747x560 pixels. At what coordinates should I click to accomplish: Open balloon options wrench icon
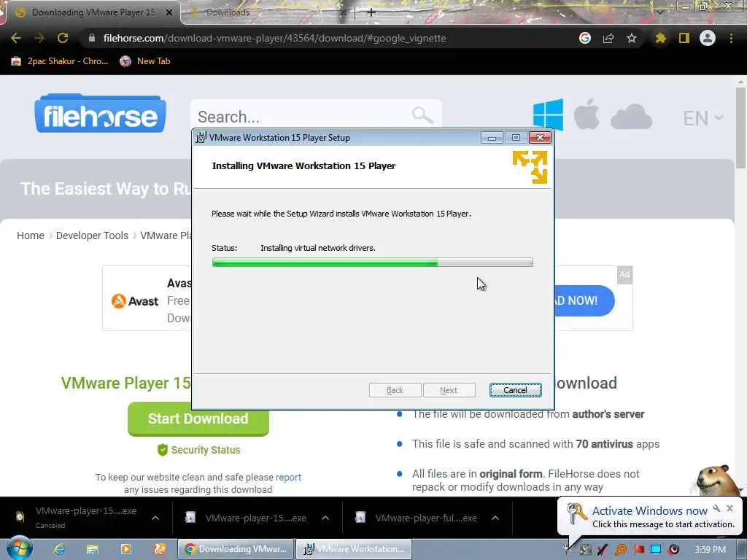(716, 508)
